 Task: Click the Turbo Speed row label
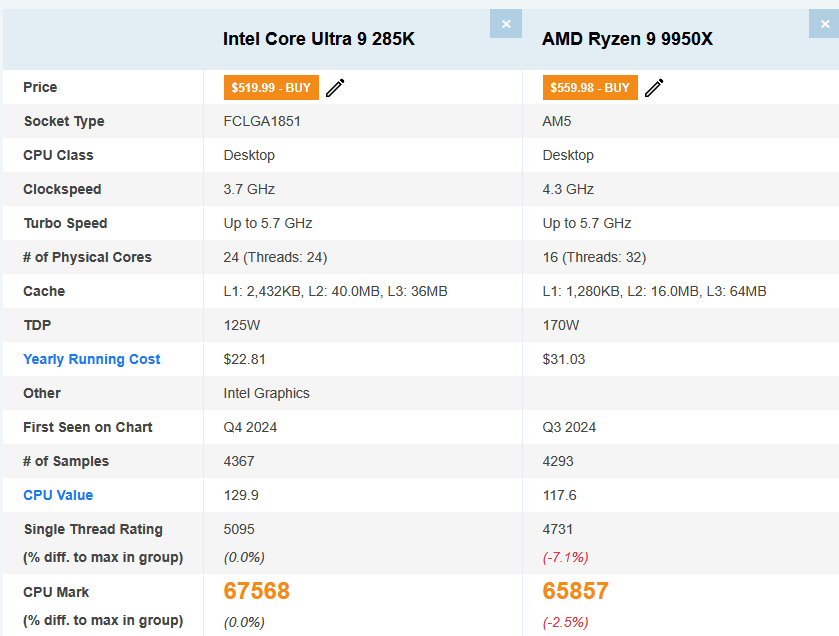pyautogui.click(x=65, y=223)
